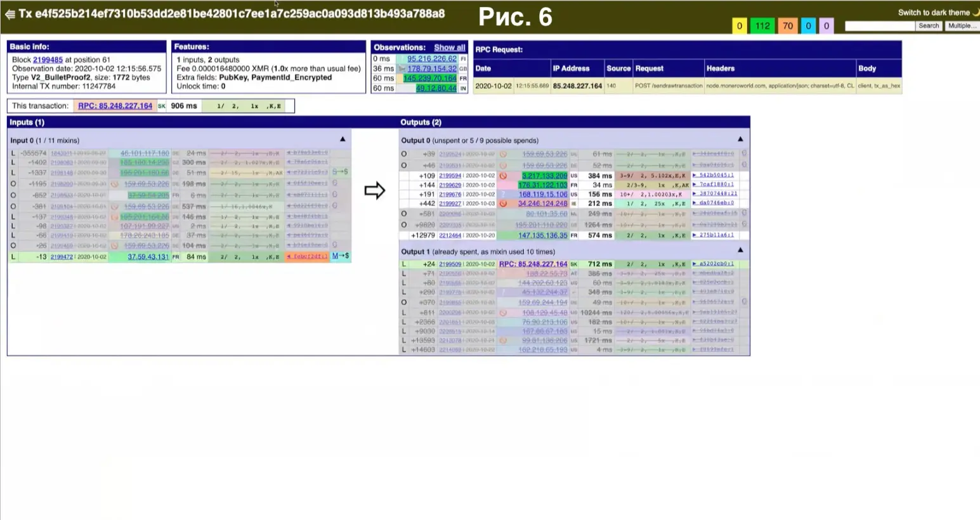This screenshot has width=980, height=520.
Task: Open block 2199676 link in +191 row
Action: (450, 195)
